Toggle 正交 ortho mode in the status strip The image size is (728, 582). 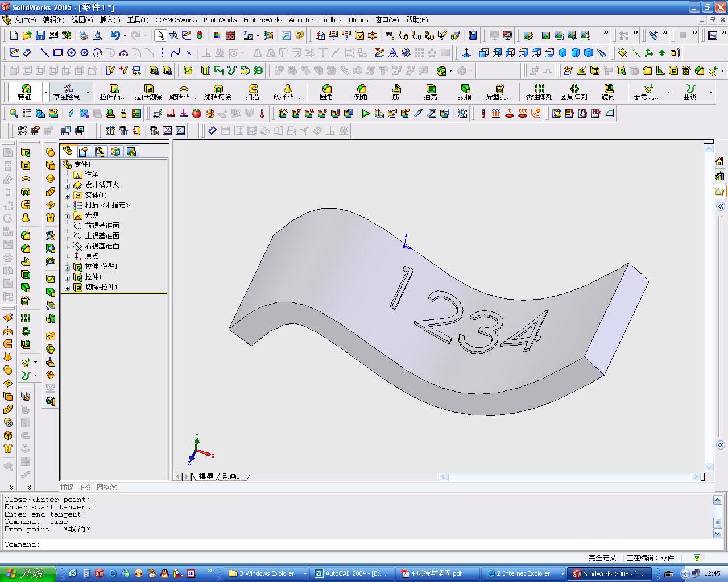pos(85,488)
